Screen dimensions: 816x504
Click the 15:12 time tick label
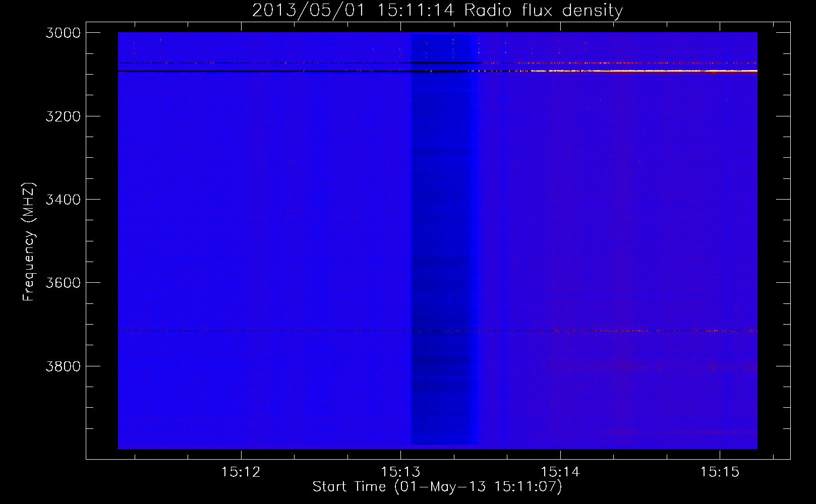pyautogui.click(x=241, y=472)
